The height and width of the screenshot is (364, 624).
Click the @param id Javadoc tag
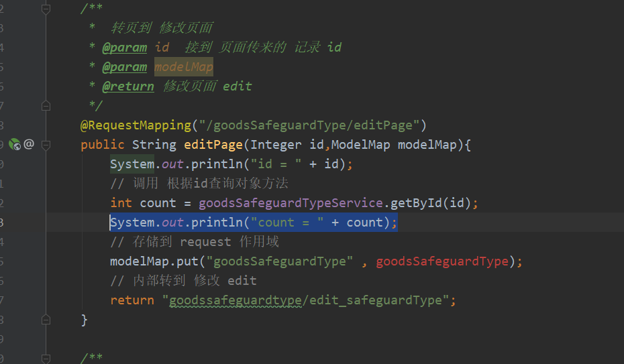(125, 48)
